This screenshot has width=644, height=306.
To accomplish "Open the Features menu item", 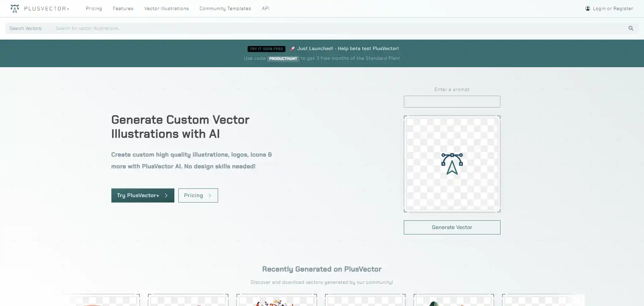I will (x=123, y=8).
